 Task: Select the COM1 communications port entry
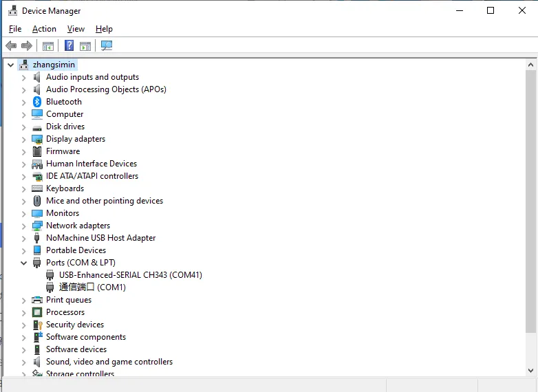[x=92, y=287]
